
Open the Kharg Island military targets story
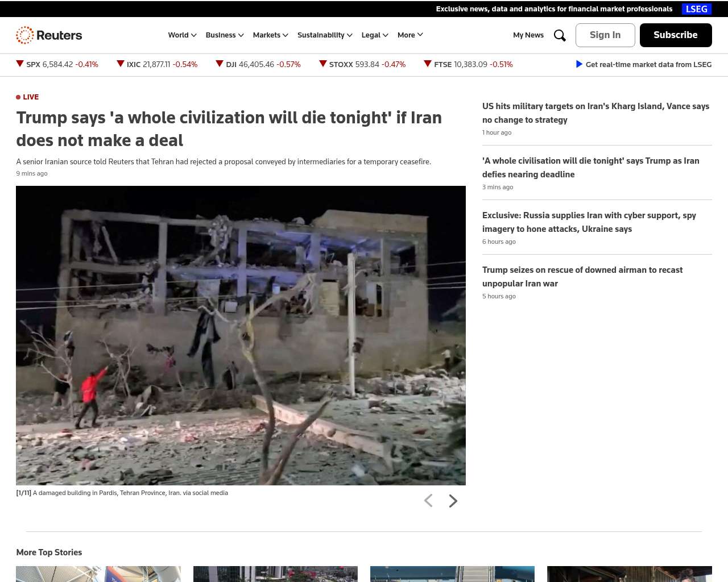coord(595,113)
